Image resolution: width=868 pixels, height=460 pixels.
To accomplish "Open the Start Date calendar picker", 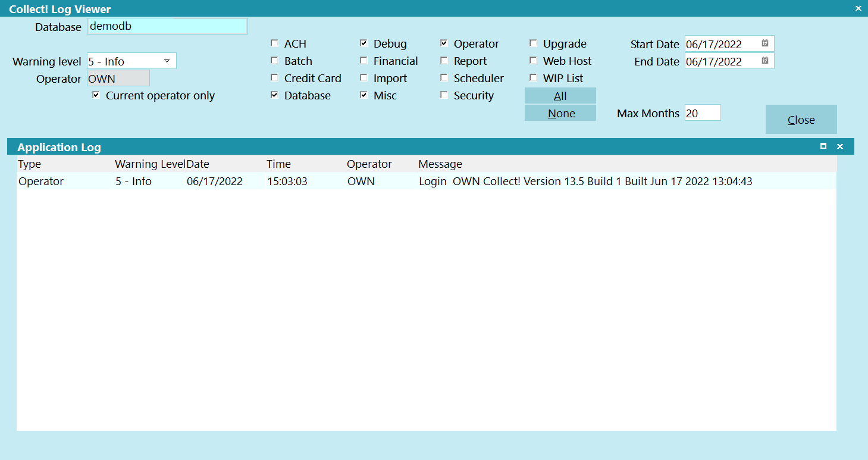I will pyautogui.click(x=765, y=43).
